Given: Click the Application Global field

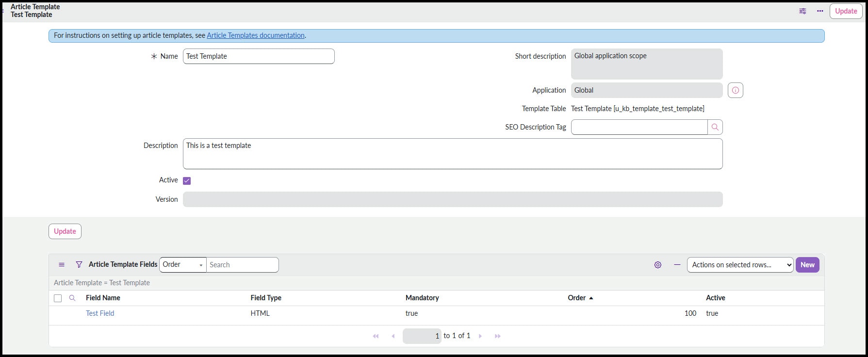Looking at the screenshot, I should pos(647,90).
